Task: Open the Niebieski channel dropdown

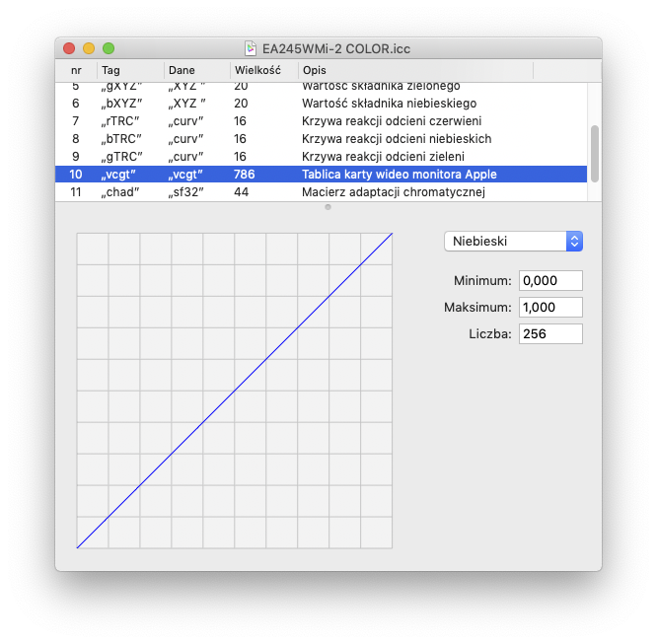Action: [x=513, y=241]
